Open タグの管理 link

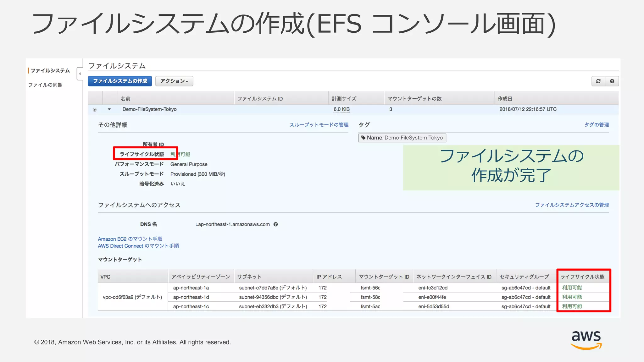click(x=597, y=125)
